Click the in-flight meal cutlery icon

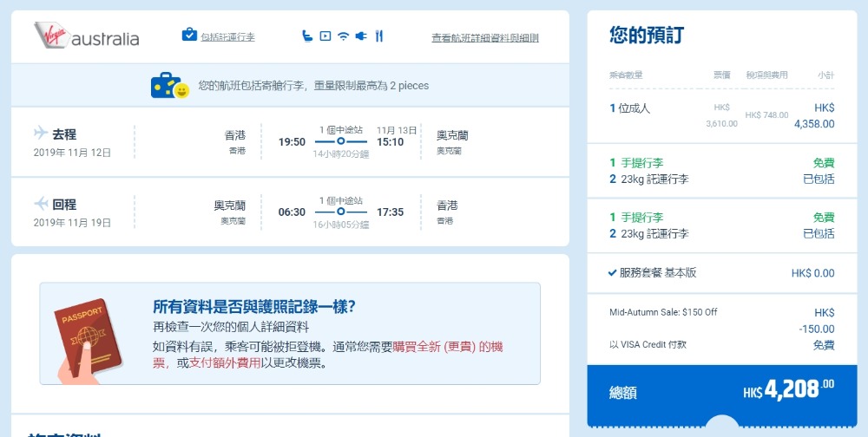(379, 36)
